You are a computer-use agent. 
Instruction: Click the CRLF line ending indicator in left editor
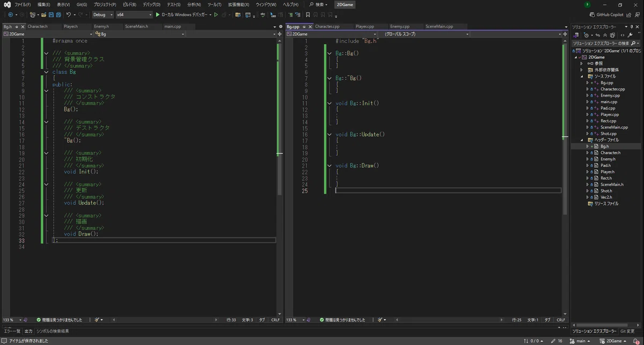click(x=275, y=320)
